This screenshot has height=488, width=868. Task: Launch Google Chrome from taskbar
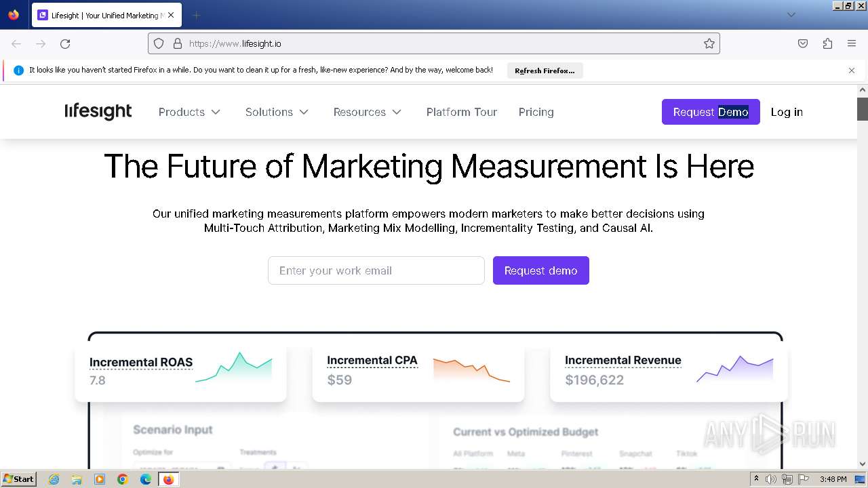(x=123, y=479)
